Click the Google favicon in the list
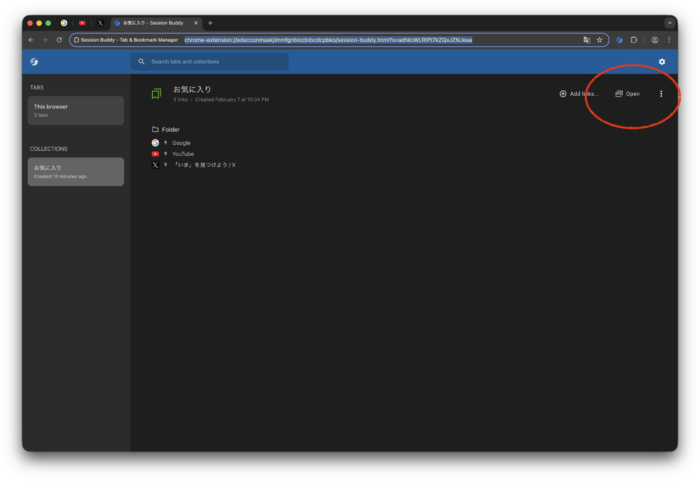The image size is (700, 481). click(x=155, y=143)
